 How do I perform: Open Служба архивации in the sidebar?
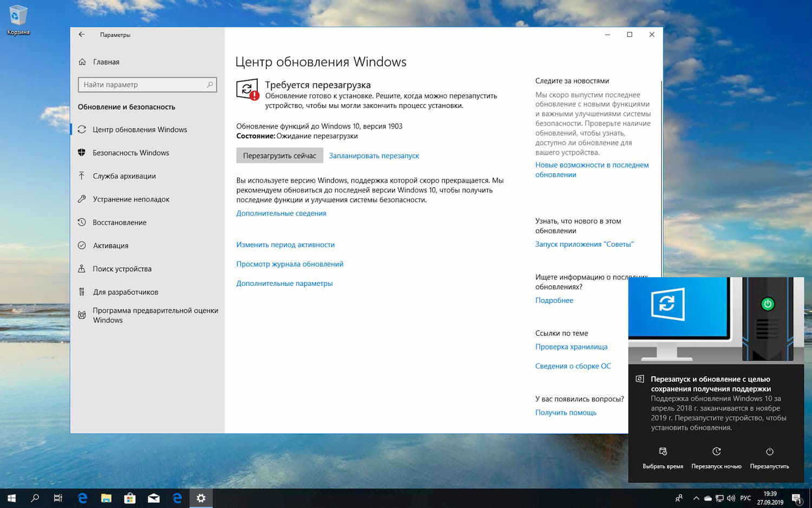pyautogui.click(x=82, y=175)
